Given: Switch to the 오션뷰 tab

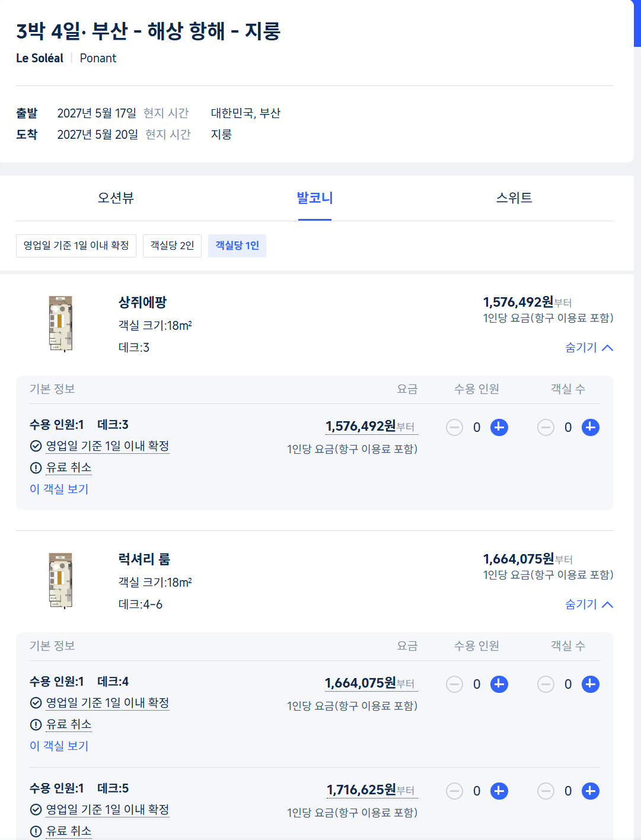Looking at the screenshot, I should coord(116,198).
